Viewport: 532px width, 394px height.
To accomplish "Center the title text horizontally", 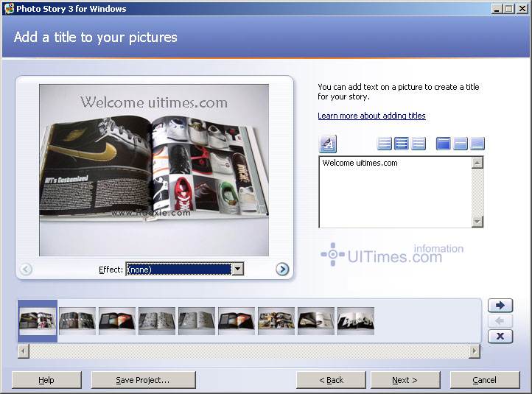I will pyautogui.click(x=402, y=144).
